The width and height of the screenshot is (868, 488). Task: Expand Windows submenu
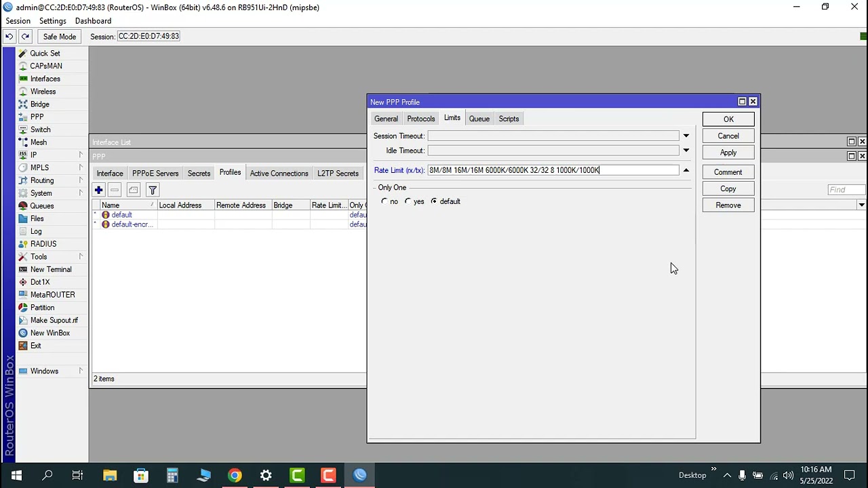[81, 371]
